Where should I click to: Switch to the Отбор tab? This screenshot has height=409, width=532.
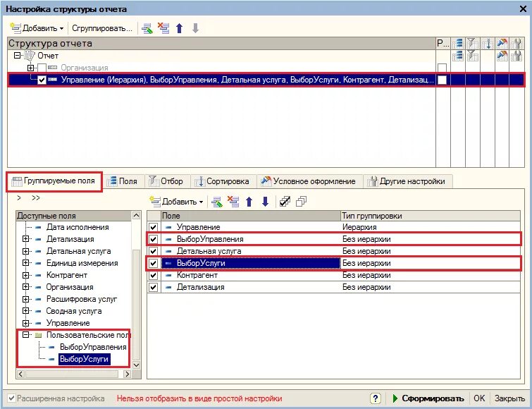(x=166, y=181)
